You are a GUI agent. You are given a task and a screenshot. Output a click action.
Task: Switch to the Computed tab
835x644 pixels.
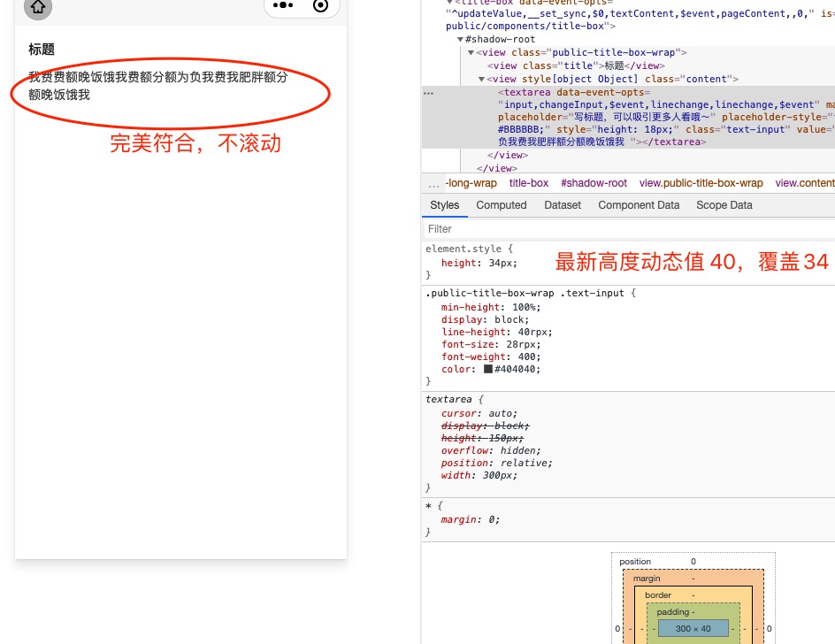tap(502, 205)
